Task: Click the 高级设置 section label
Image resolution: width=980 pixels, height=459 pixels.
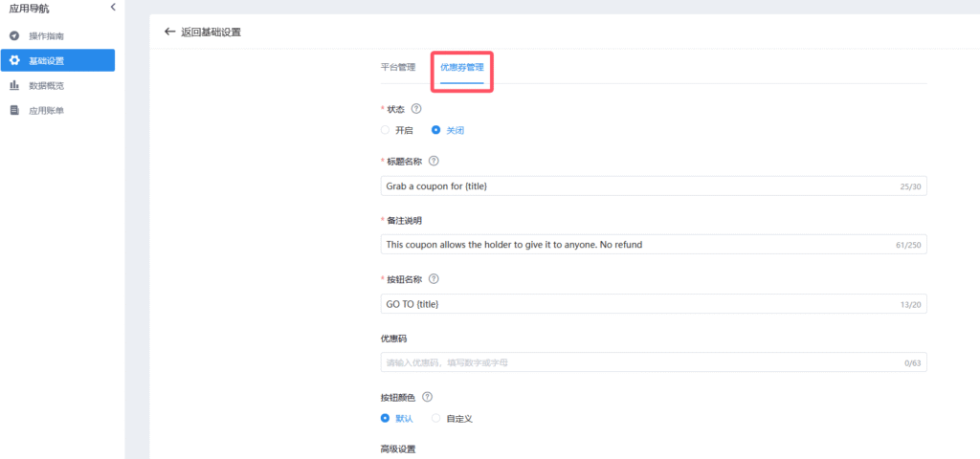Action: (x=398, y=449)
